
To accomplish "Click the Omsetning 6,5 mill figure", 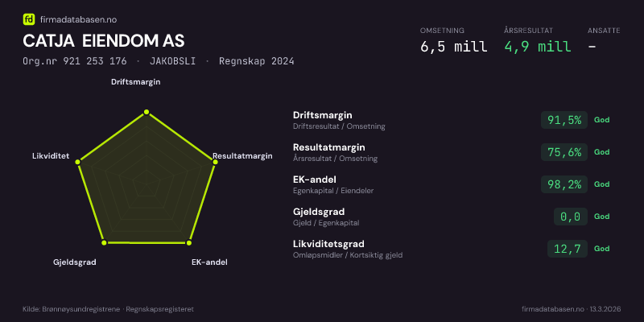I will click(453, 46).
